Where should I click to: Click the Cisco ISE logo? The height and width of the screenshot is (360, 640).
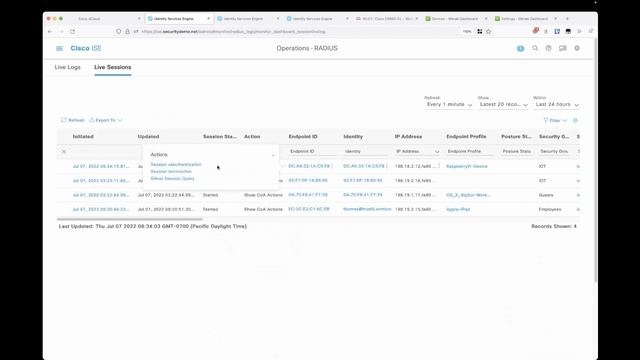pos(86,48)
